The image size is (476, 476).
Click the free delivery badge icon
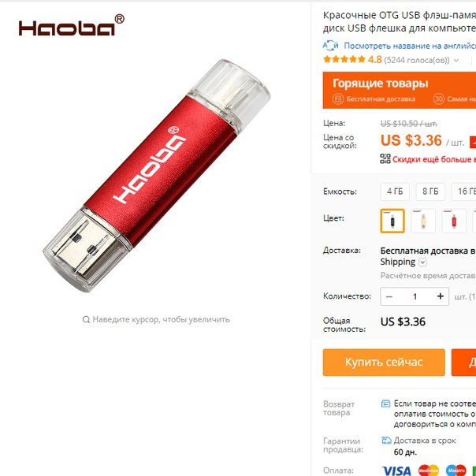[338, 99]
